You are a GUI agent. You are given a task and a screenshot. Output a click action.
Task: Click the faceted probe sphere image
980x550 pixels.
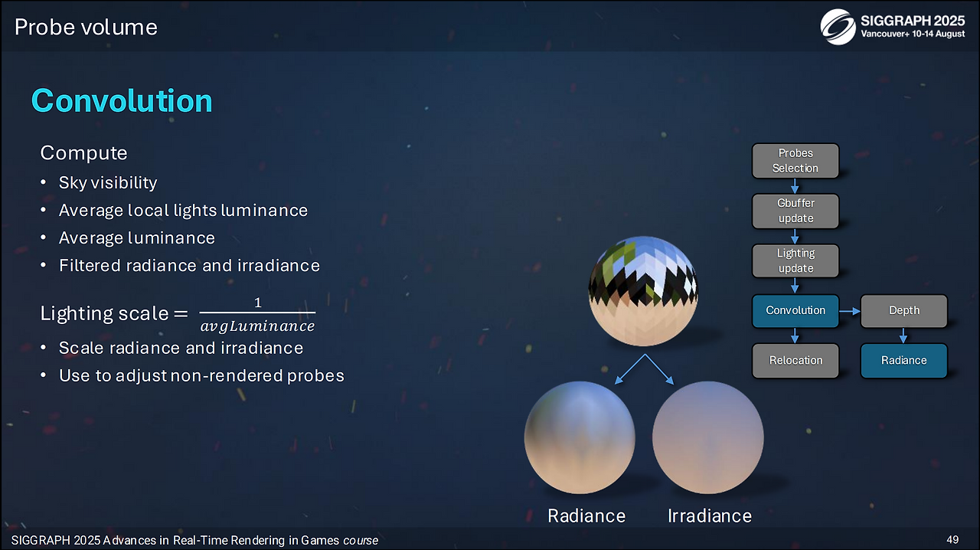(643, 290)
